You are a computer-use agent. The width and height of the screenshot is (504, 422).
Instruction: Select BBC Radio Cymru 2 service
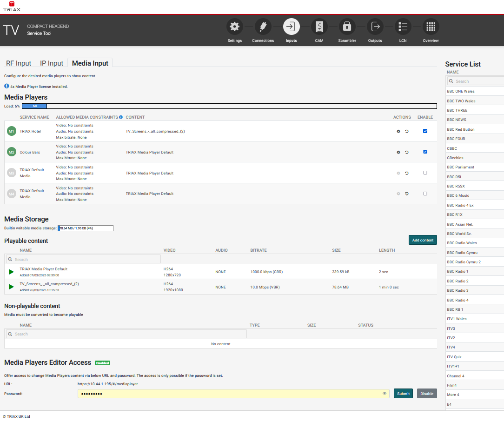pyautogui.click(x=475, y=262)
